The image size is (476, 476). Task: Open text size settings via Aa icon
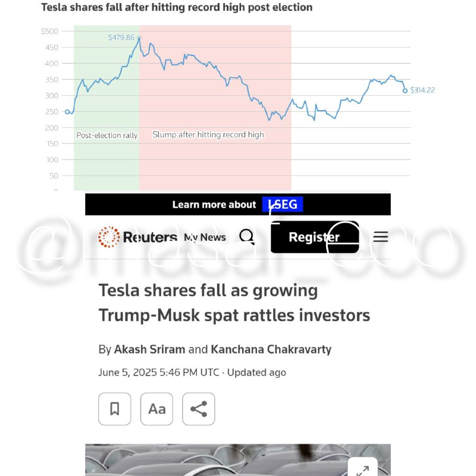click(156, 409)
